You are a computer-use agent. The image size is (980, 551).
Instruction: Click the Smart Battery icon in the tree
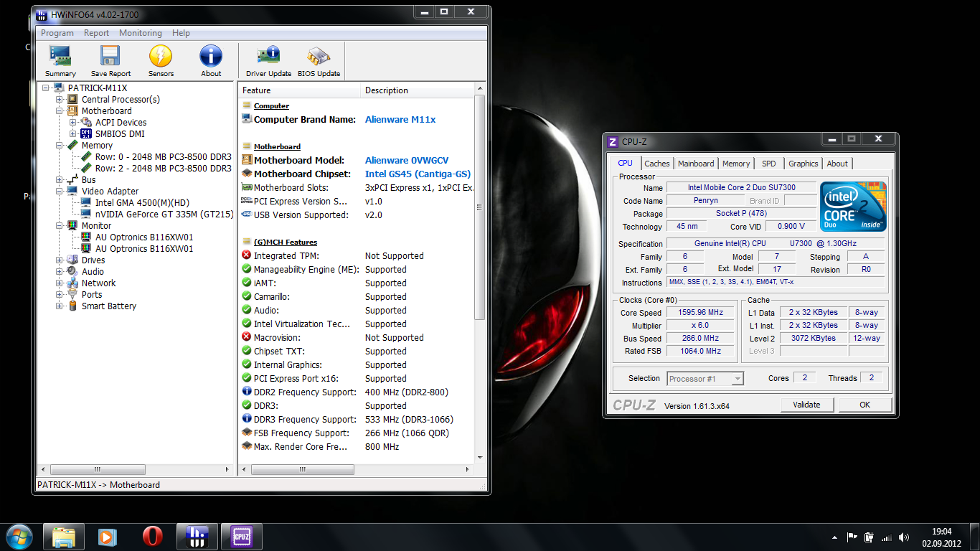pos(72,306)
